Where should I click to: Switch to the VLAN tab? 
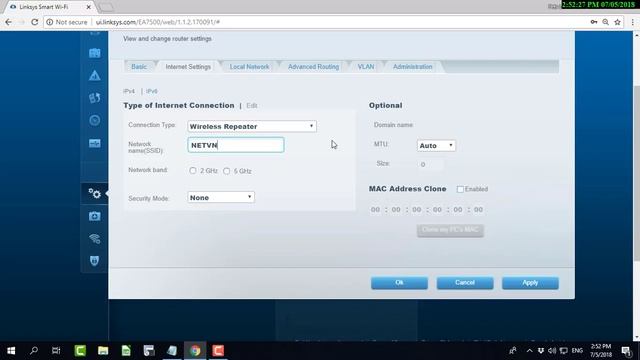point(366,67)
